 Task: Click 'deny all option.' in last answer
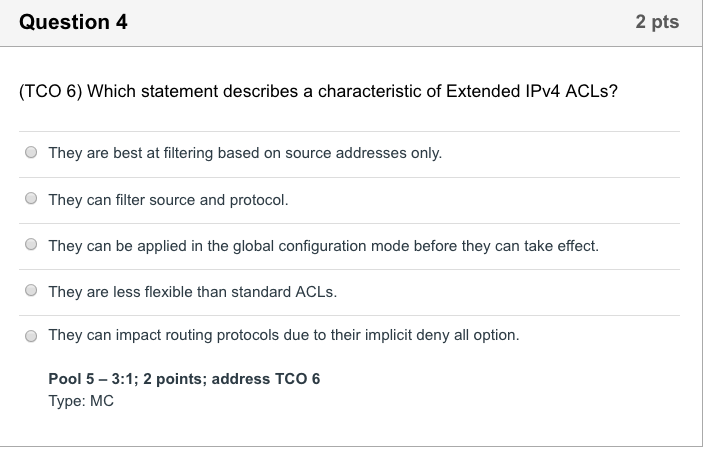468,335
